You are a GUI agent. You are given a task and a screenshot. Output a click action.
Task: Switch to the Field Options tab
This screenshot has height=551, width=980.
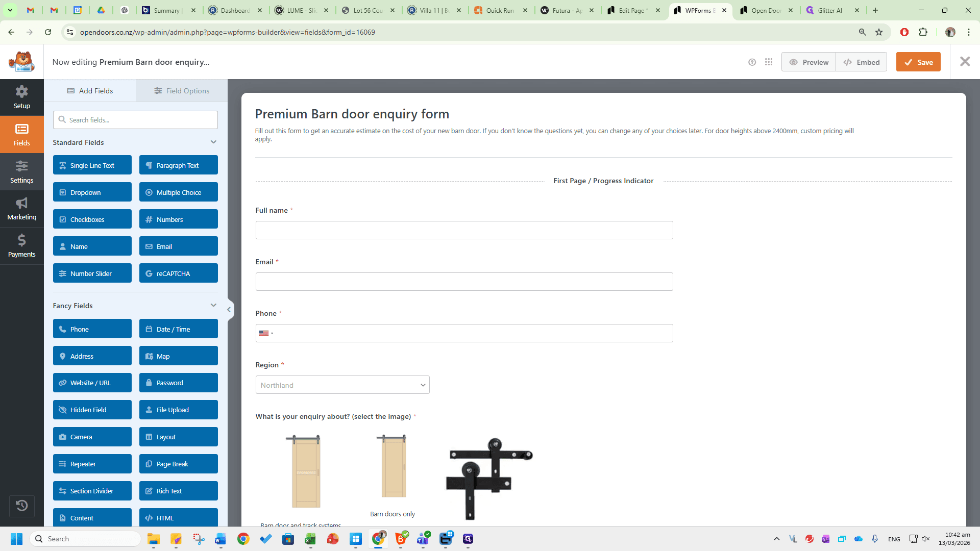[x=182, y=91]
